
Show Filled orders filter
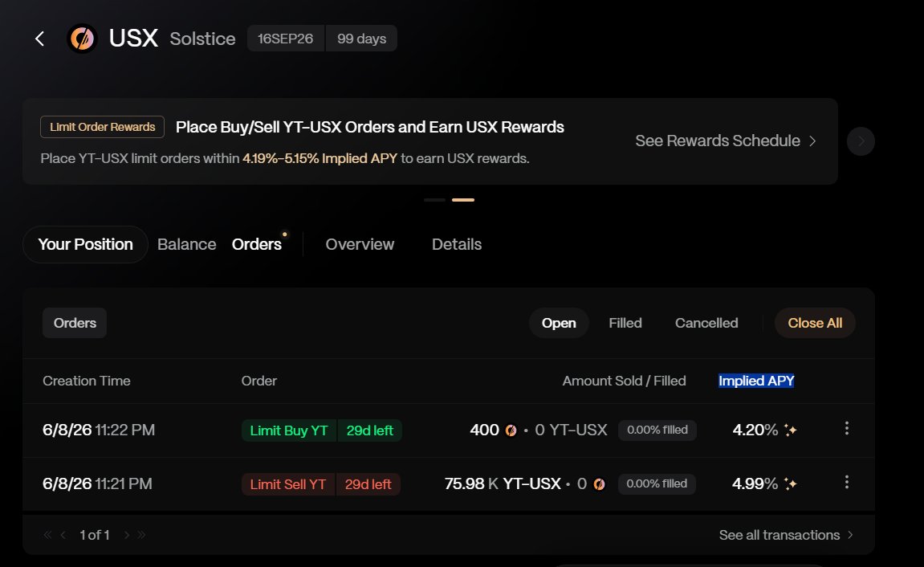625,323
